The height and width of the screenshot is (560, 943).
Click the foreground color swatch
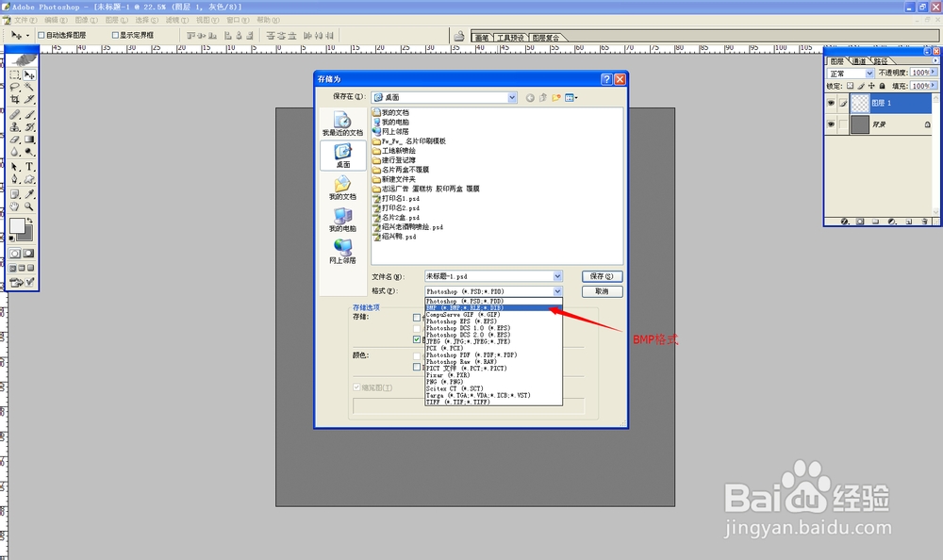[x=17, y=225]
